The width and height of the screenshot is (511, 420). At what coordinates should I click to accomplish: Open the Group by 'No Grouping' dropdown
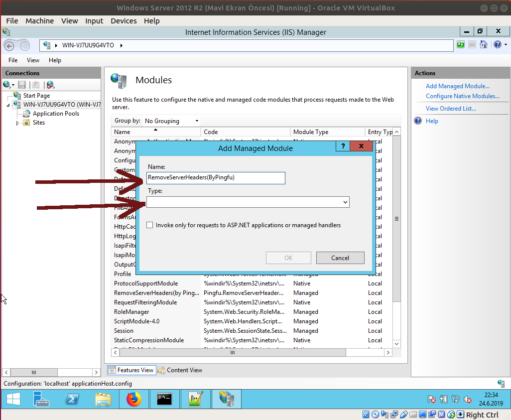(x=172, y=121)
